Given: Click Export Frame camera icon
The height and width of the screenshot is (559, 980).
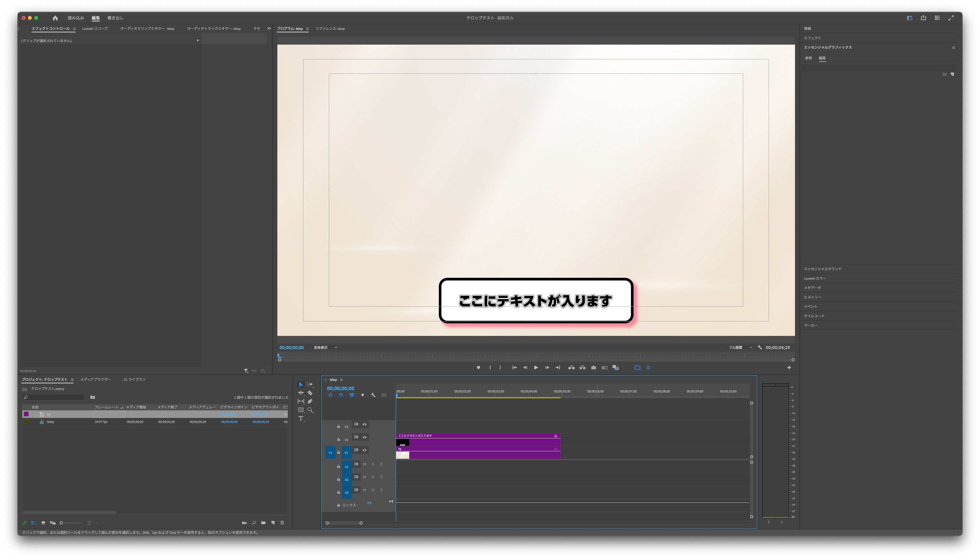Looking at the screenshot, I should (594, 367).
